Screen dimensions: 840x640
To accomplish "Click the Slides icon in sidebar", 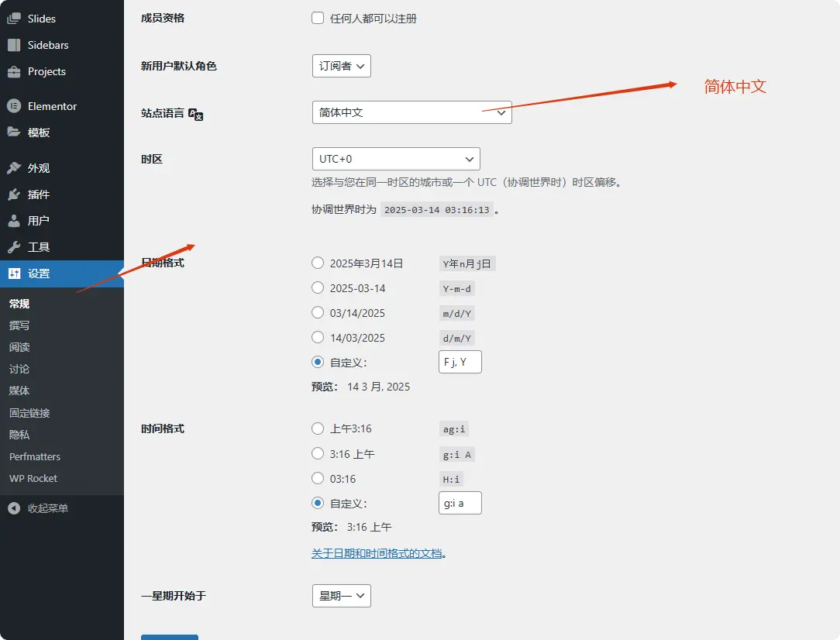I will [14, 19].
